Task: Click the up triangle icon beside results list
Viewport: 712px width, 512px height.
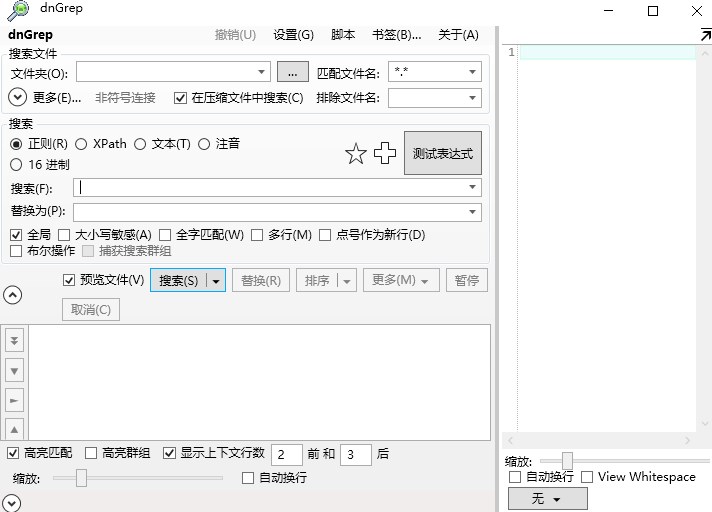Action: [14, 429]
